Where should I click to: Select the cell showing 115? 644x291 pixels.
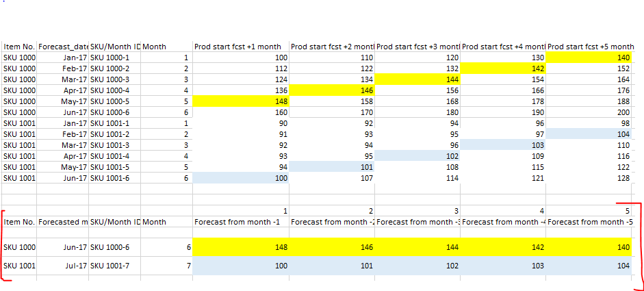(x=503, y=167)
